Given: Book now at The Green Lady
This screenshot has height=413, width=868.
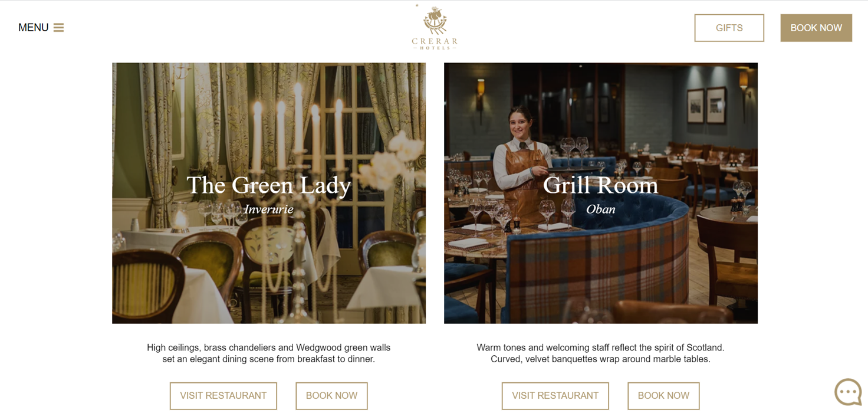Looking at the screenshot, I should click(331, 396).
